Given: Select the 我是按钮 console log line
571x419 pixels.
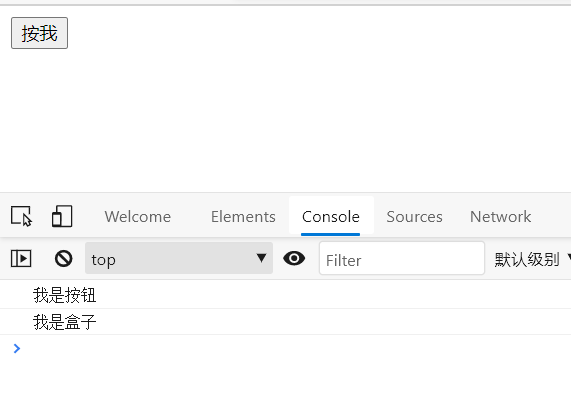Looking at the screenshot, I should click(x=286, y=295).
